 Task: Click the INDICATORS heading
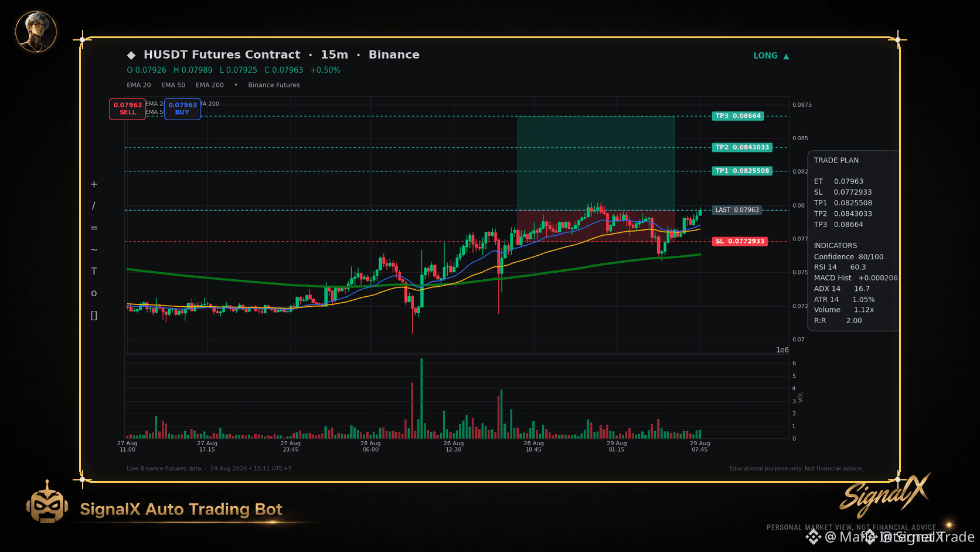click(835, 245)
